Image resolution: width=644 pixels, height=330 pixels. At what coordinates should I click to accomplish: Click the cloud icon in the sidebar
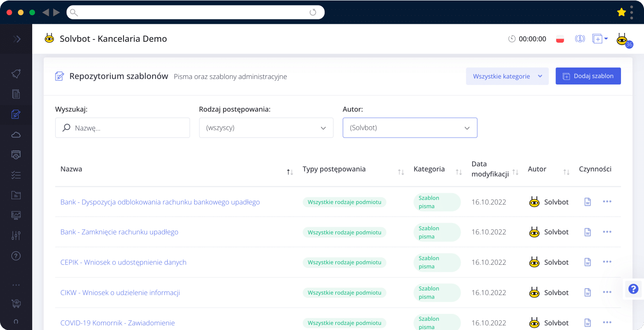pos(16,134)
